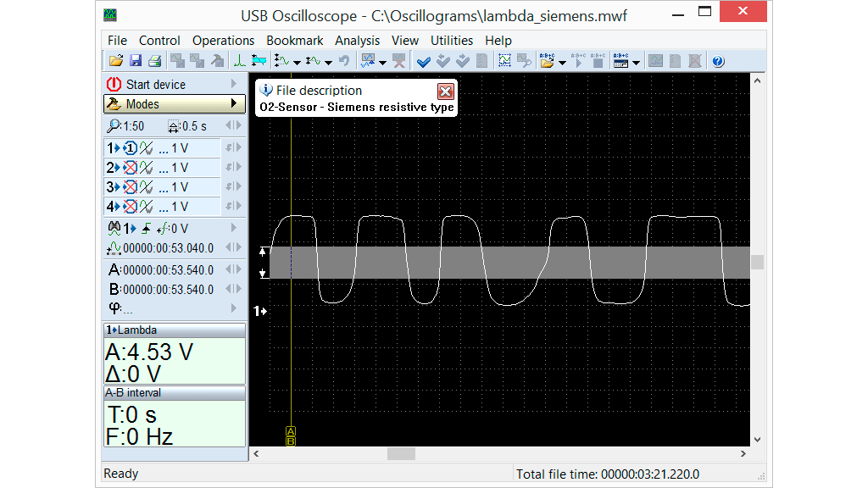The image size is (868, 488).
Task: Click the horizontal scrollbar thumb
Action: coord(401,454)
